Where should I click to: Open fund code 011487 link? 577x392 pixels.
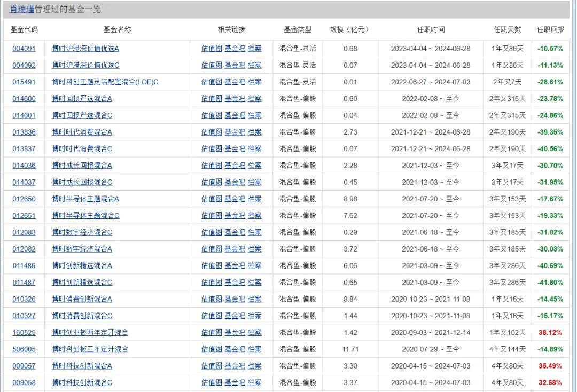(24, 283)
